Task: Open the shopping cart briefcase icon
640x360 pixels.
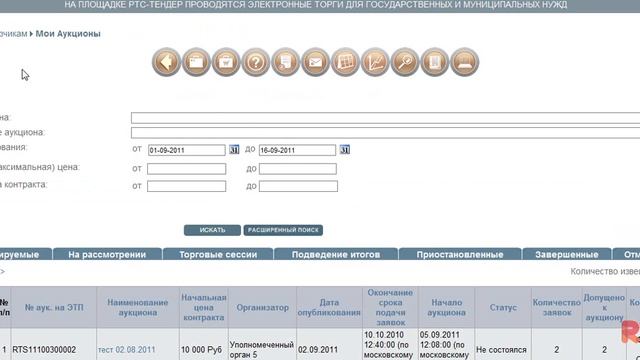Action: pos(226,62)
